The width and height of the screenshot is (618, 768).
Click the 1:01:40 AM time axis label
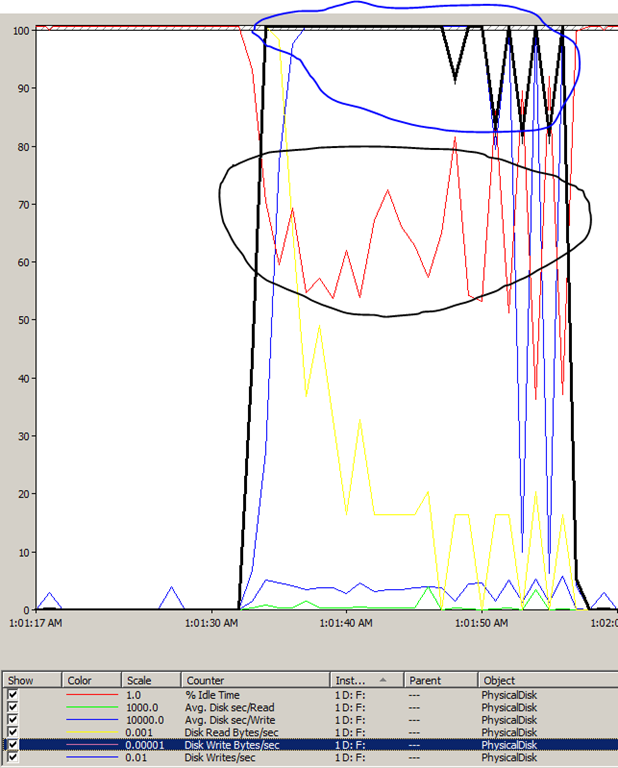point(346,623)
